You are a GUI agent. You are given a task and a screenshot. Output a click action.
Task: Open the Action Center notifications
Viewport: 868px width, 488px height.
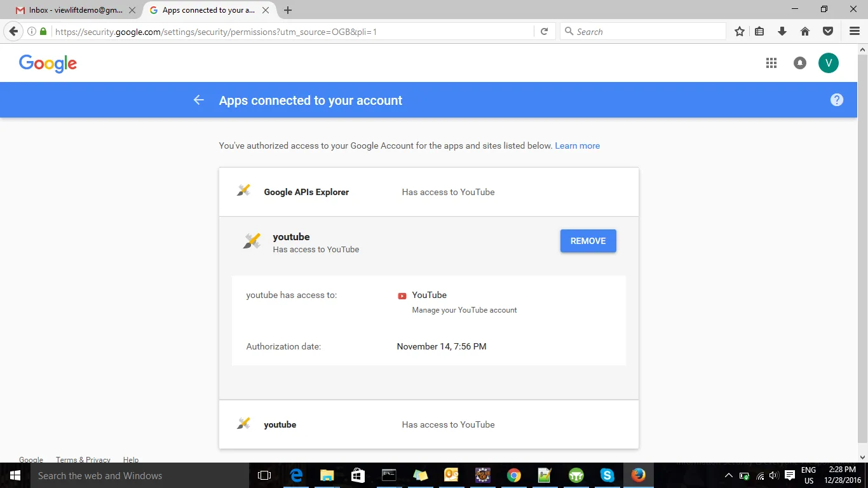point(790,475)
